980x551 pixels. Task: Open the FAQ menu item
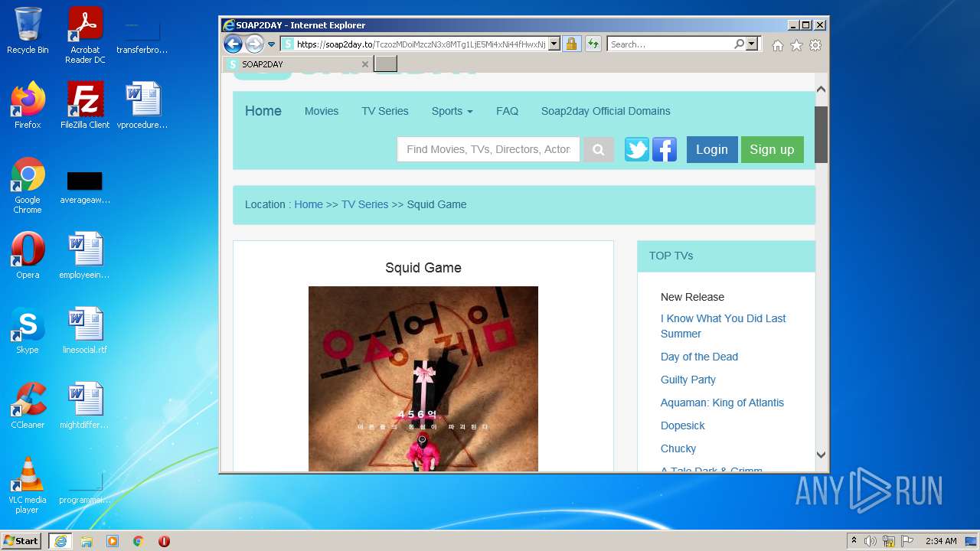tap(507, 111)
